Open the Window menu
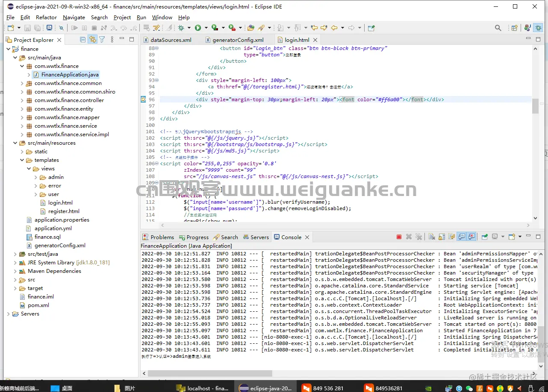 [x=162, y=18]
